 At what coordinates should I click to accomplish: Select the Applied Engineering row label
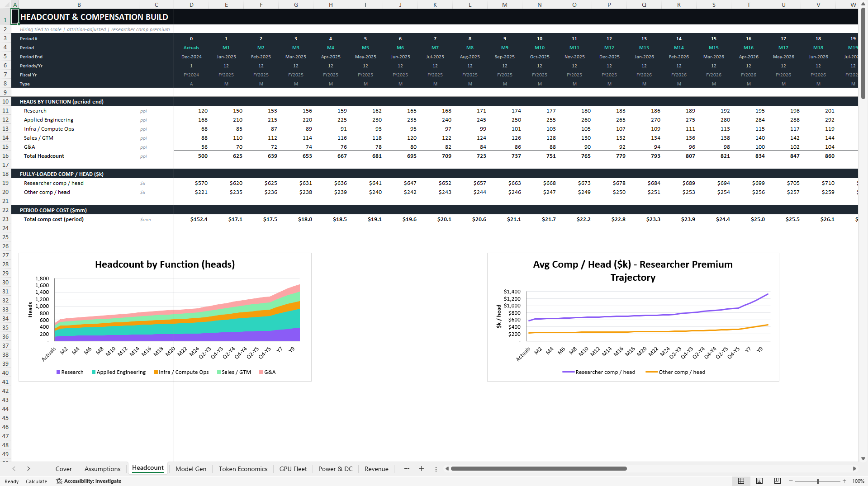click(49, 120)
